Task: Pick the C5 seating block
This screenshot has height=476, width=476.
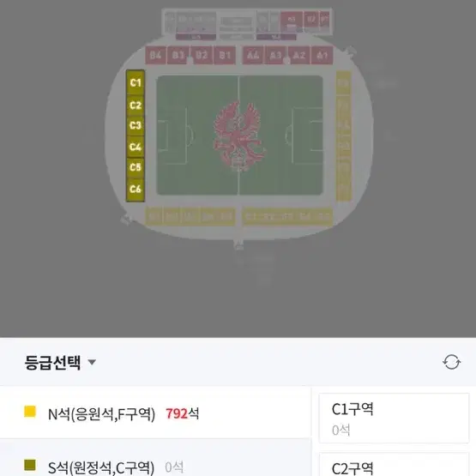Action: pos(136,167)
